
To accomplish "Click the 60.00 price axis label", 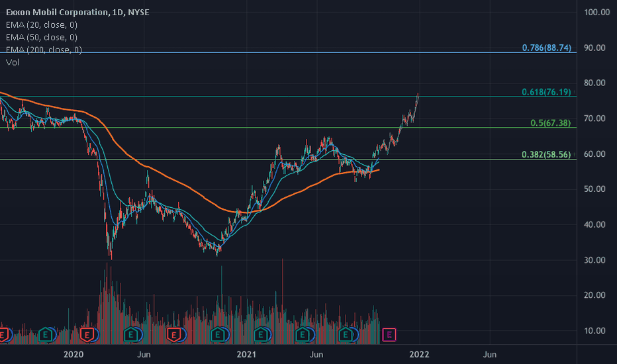I will (594, 154).
